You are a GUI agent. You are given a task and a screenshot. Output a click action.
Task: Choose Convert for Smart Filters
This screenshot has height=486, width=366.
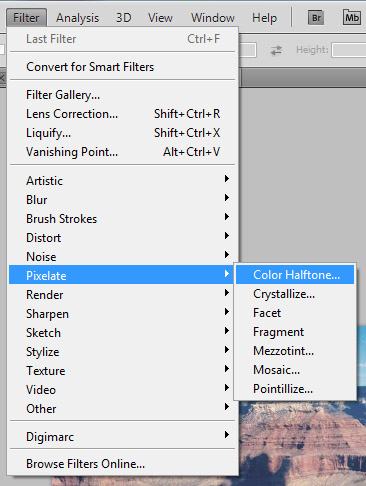click(123, 67)
